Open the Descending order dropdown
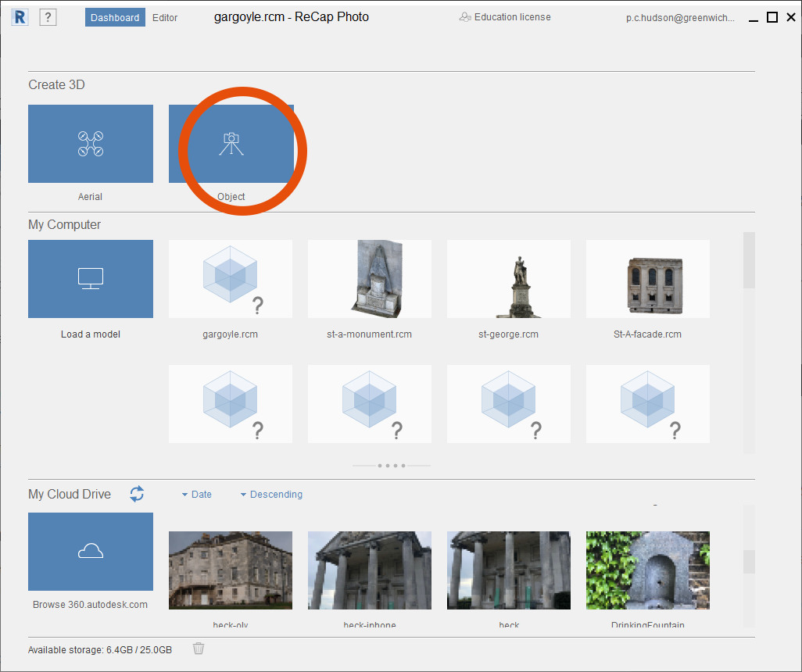This screenshot has height=672, width=802. tap(270, 495)
